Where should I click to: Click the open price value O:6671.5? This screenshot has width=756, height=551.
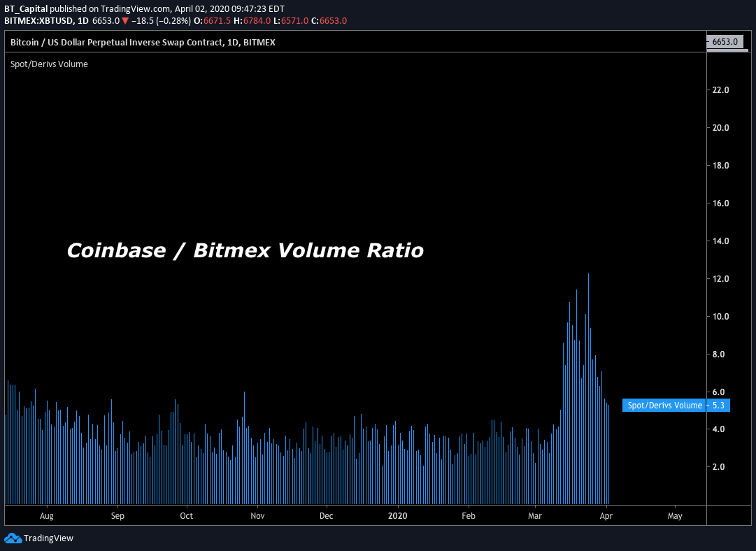click(x=212, y=21)
